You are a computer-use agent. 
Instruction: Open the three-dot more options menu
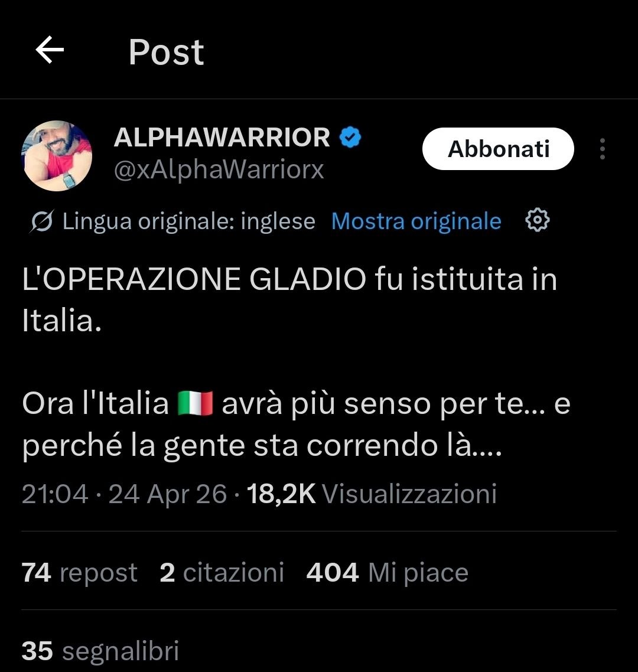click(603, 149)
